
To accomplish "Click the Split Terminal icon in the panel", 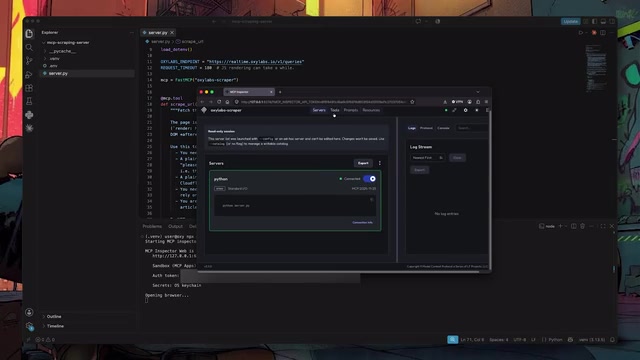I will (573, 226).
